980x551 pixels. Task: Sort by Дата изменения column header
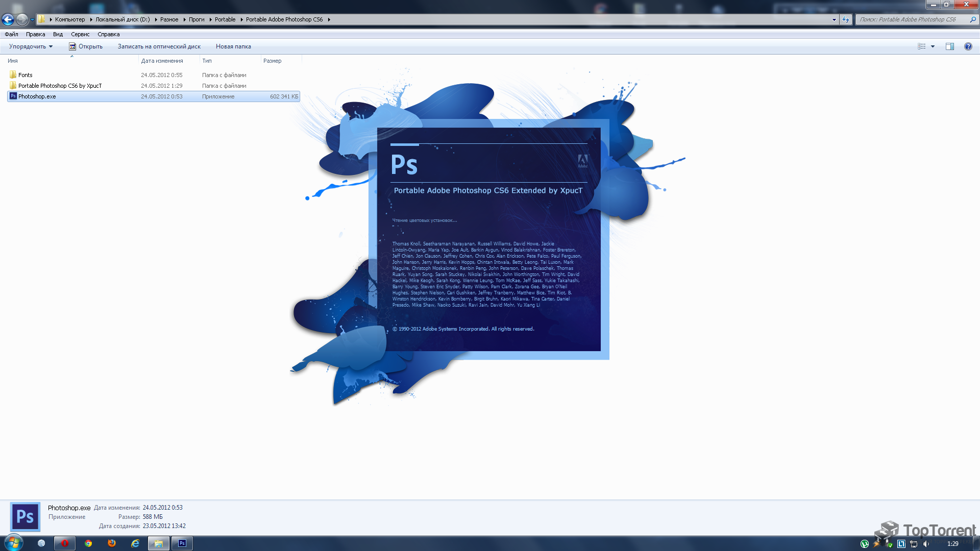(x=169, y=61)
